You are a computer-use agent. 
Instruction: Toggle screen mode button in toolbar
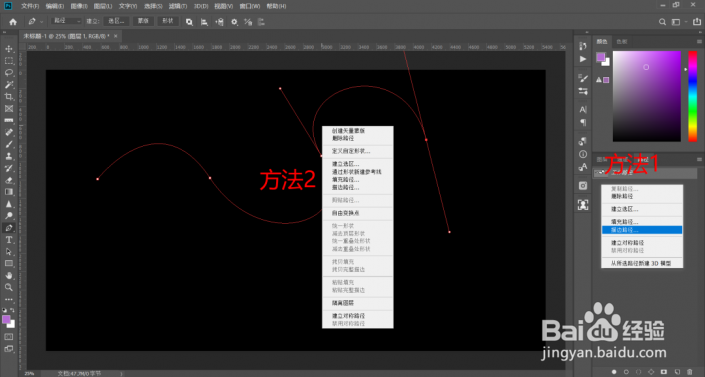coord(9,349)
